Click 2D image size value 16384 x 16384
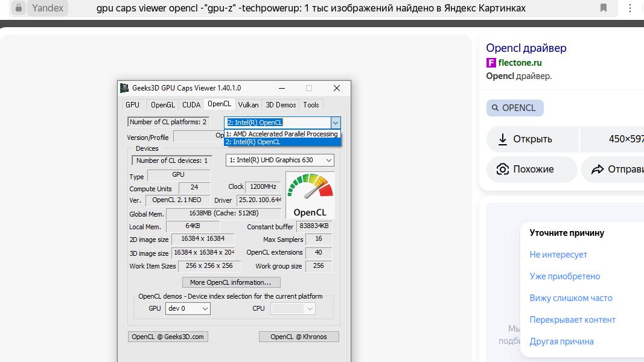The image size is (644, 362). (x=203, y=239)
